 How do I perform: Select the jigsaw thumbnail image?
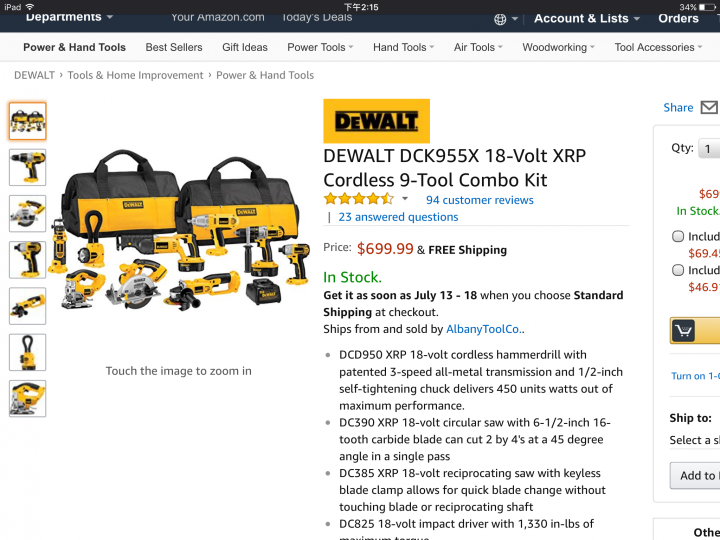click(28, 399)
